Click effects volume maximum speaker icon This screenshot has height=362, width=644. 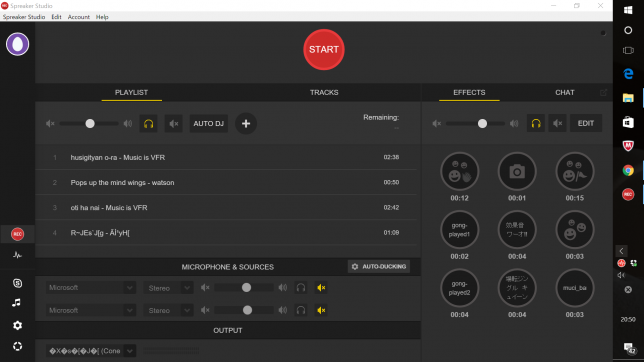tap(514, 123)
